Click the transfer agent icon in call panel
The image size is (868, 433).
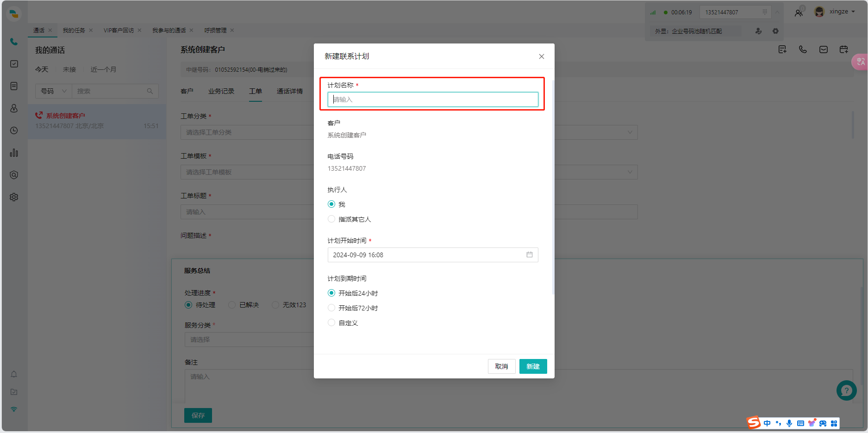pos(758,31)
